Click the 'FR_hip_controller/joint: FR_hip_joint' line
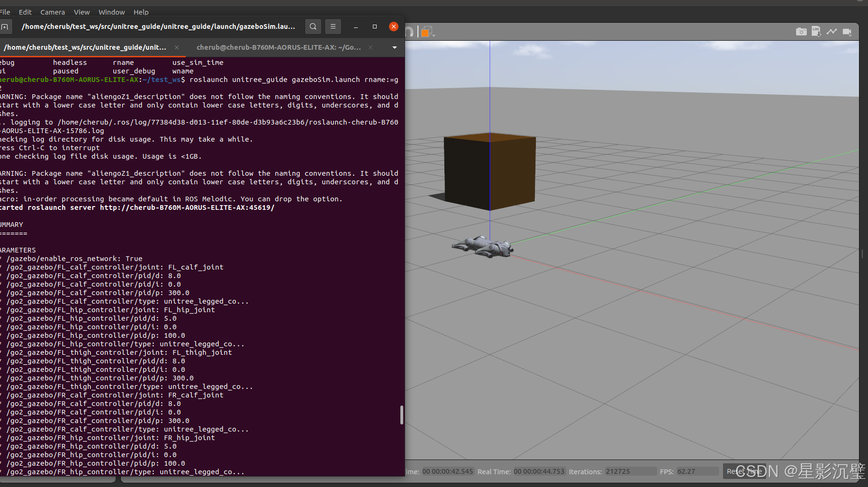This screenshot has height=487, width=868. point(110,438)
